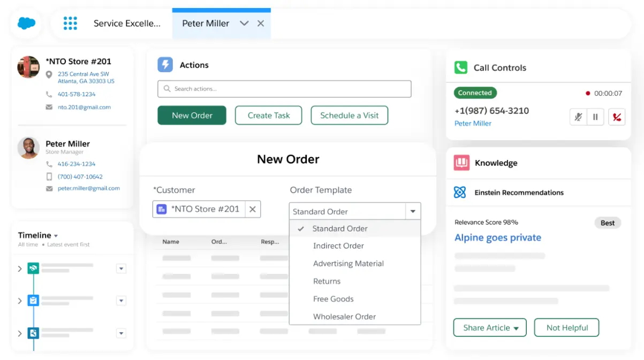This screenshot has height=360, width=644.
Task: Click the Actions lightning bolt icon
Action: (165, 65)
